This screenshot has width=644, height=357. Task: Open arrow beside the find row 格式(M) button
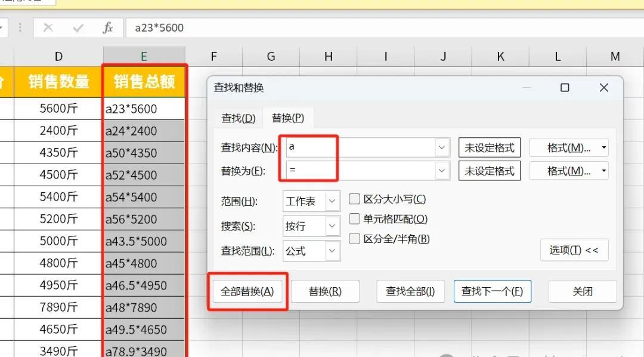pos(603,147)
